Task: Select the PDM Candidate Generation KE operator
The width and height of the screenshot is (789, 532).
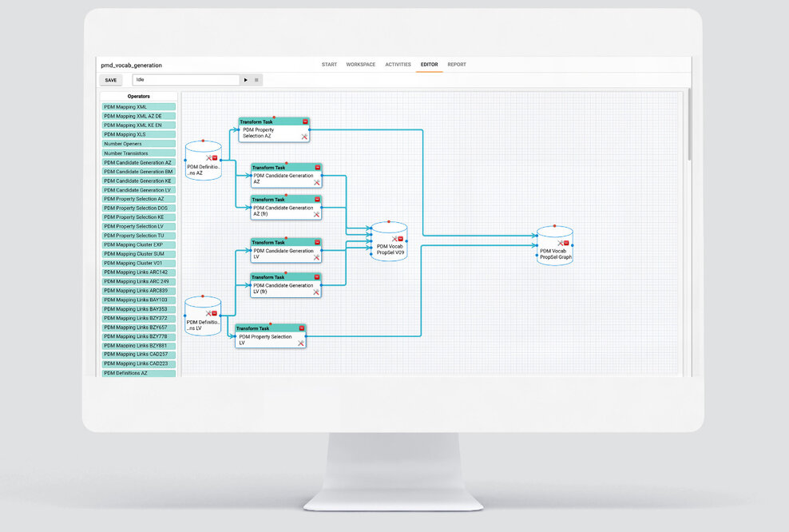Action: point(137,181)
